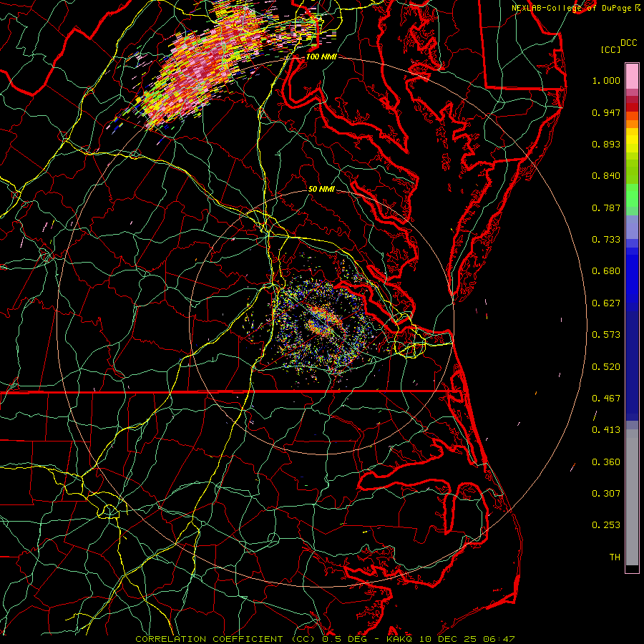
Task: Select the 0.787 legend value
Action: [x=606, y=208]
